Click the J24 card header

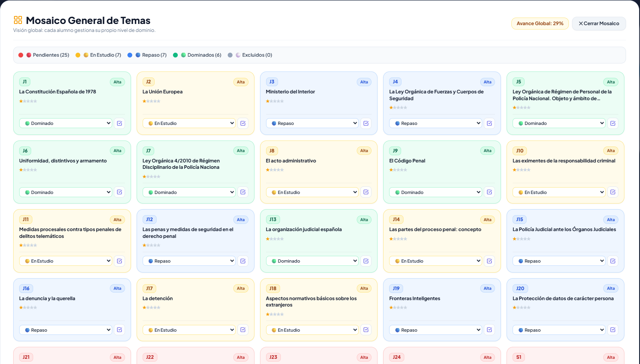point(442,357)
